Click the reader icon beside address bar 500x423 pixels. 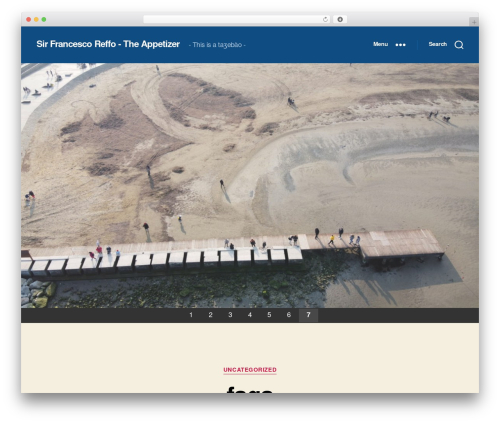point(340,19)
